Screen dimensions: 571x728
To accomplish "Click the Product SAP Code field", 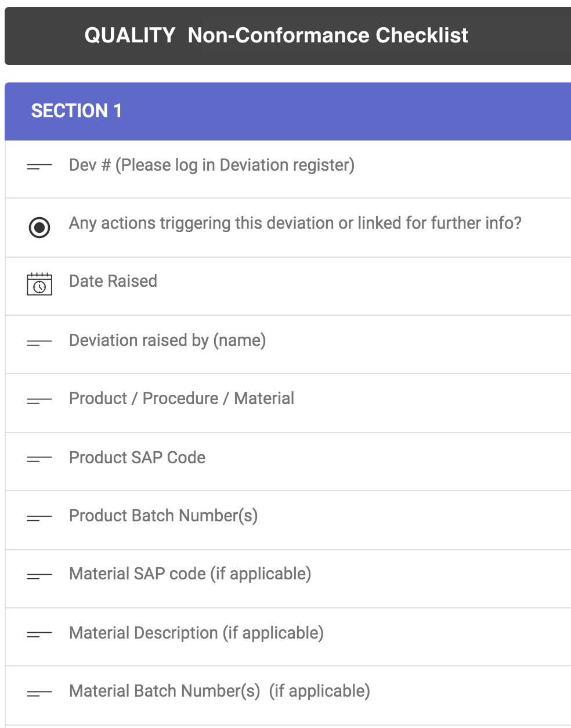I will pos(138,457).
